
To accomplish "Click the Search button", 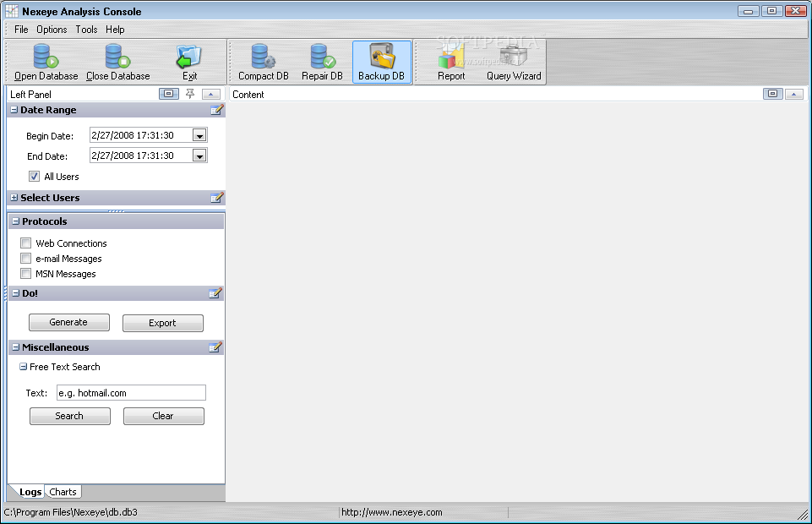I will pyautogui.click(x=69, y=417).
